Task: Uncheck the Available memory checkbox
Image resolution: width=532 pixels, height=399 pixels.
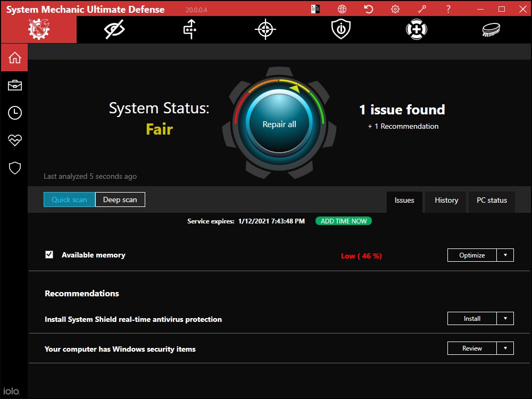Action: (x=49, y=254)
